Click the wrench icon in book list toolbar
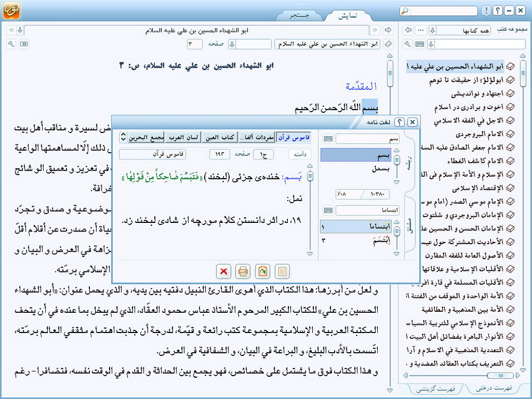This screenshot has width=532, height=399. pyautogui.click(x=408, y=44)
